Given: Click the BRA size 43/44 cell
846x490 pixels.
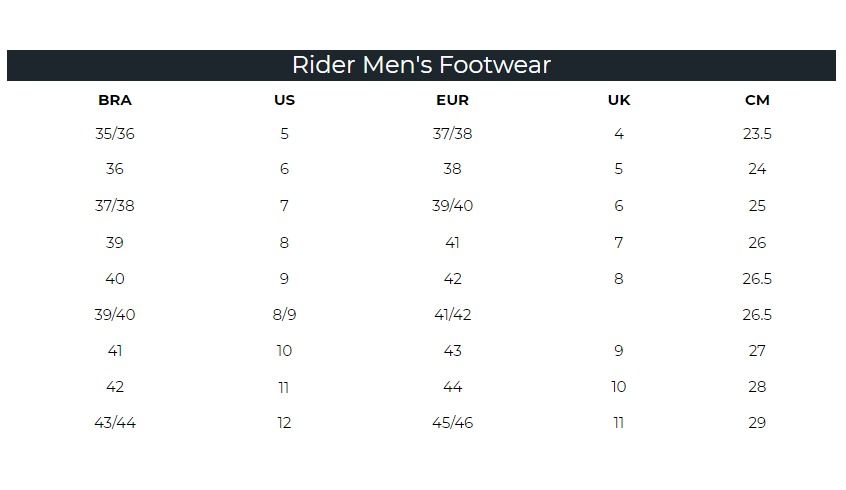Looking at the screenshot, I should click(x=115, y=423).
